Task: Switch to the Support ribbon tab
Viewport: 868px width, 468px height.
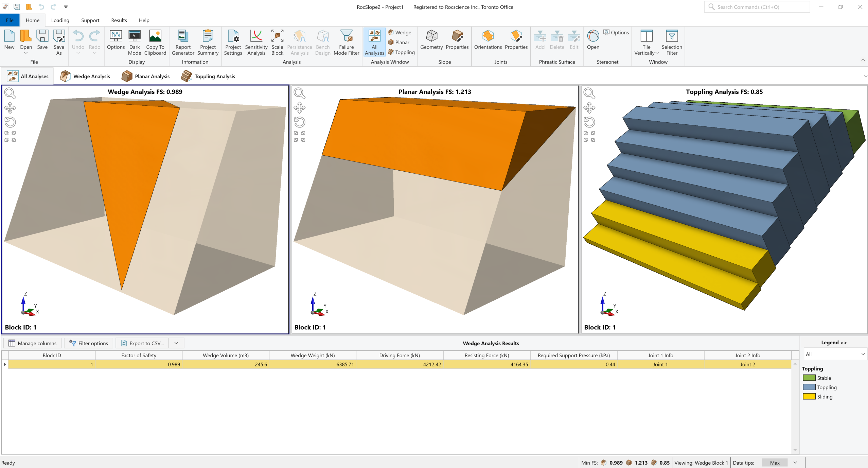Action: point(90,20)
